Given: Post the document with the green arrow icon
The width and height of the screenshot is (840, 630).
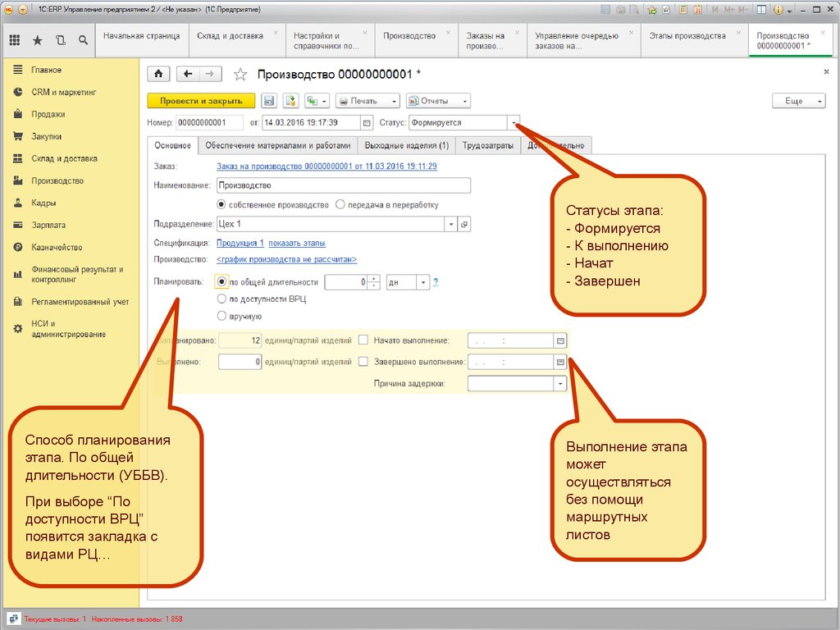Looking at the screenshot, I should [290, 101].
